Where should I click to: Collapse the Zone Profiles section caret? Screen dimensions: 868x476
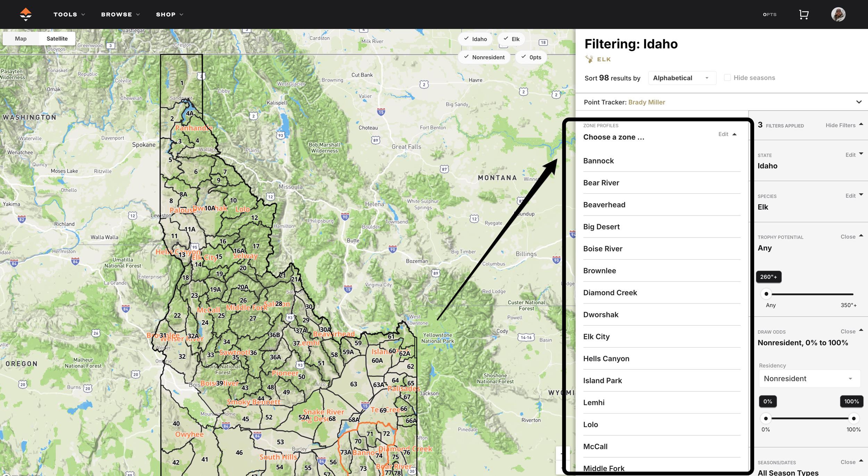[734, 134]
